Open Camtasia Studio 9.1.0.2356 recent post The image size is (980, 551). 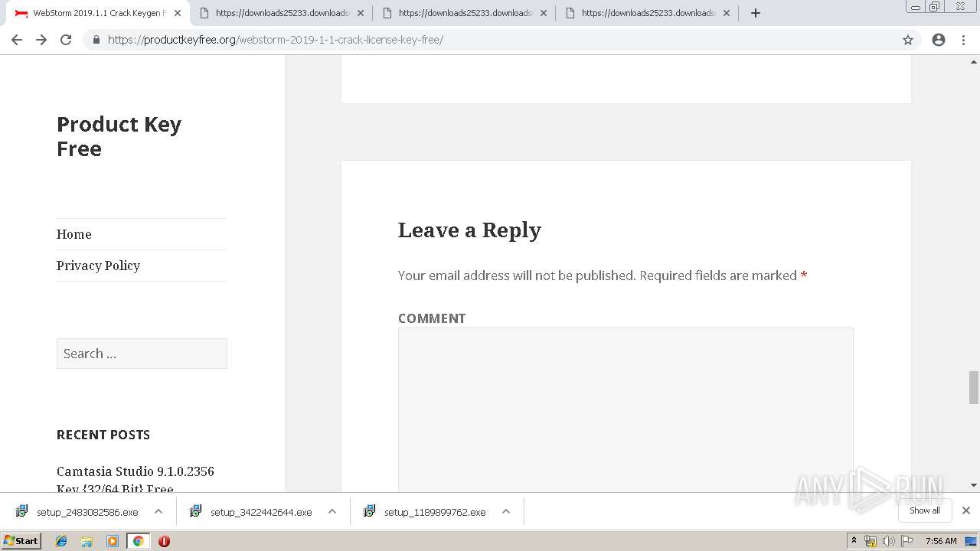[x=136, y=480]
